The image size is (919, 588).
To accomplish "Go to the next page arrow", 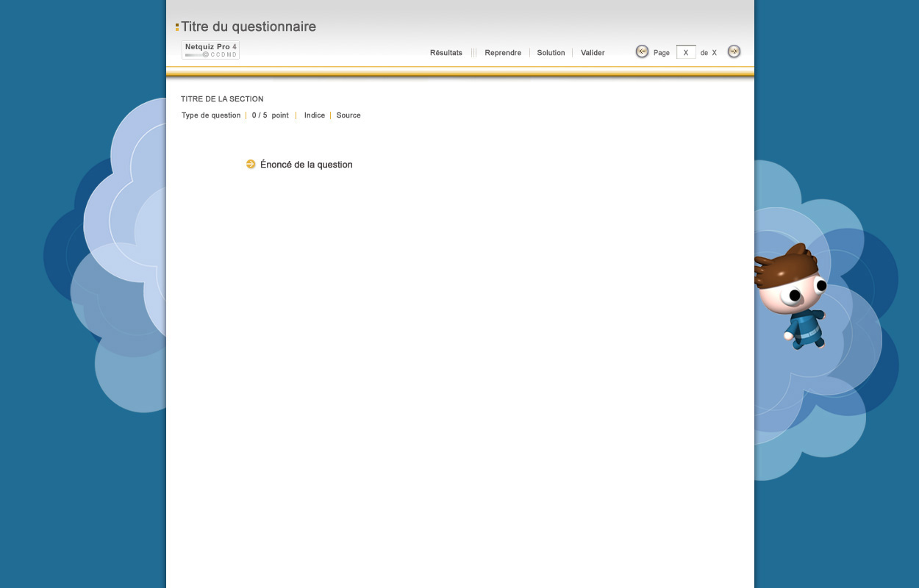I will coord(734,51).
